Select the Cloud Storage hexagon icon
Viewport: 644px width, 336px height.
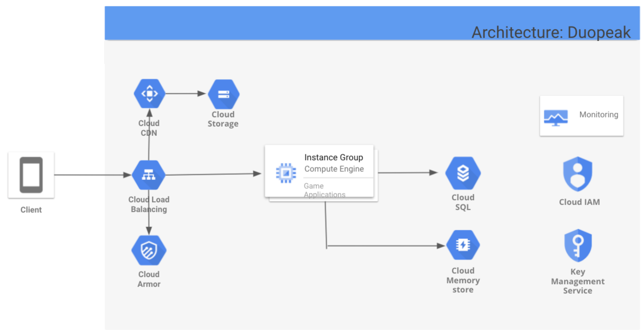224,94
